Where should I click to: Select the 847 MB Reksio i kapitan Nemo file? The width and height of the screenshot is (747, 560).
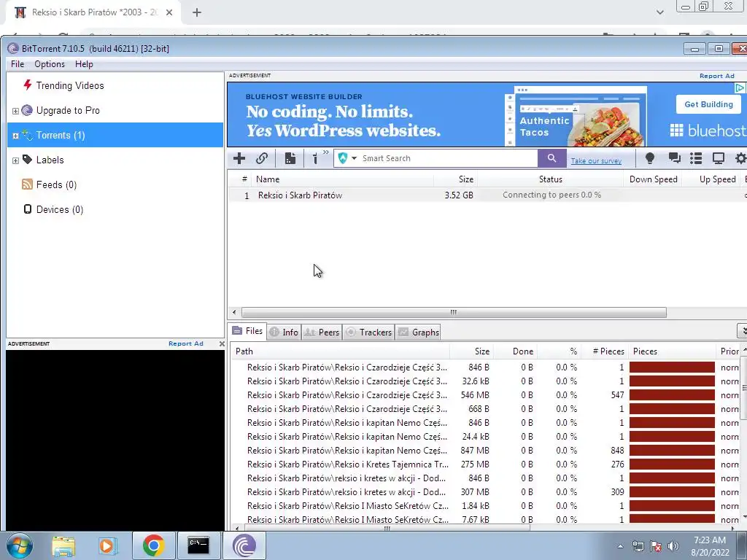486,451
